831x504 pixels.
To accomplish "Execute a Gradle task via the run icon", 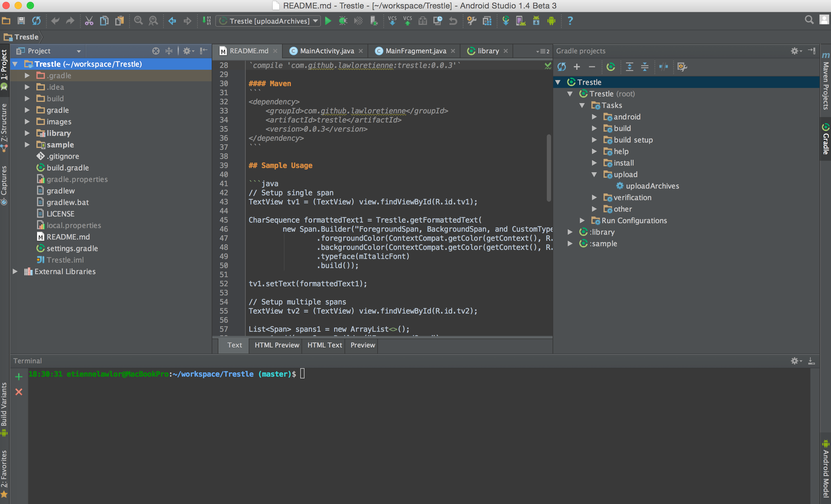I will pos(611,67).
